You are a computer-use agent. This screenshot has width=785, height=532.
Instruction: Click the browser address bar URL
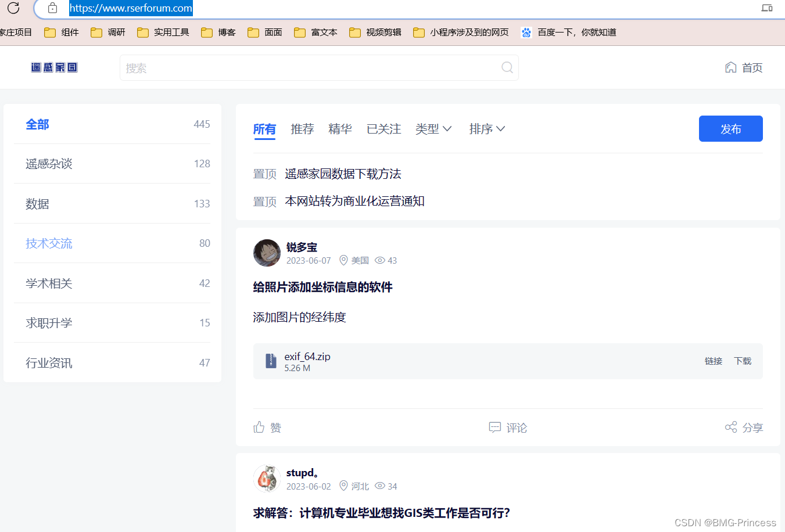click(x=131, y=8)
